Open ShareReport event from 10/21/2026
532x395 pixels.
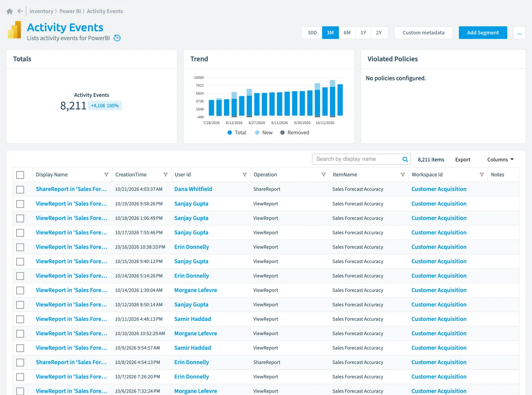pos(71,189)
